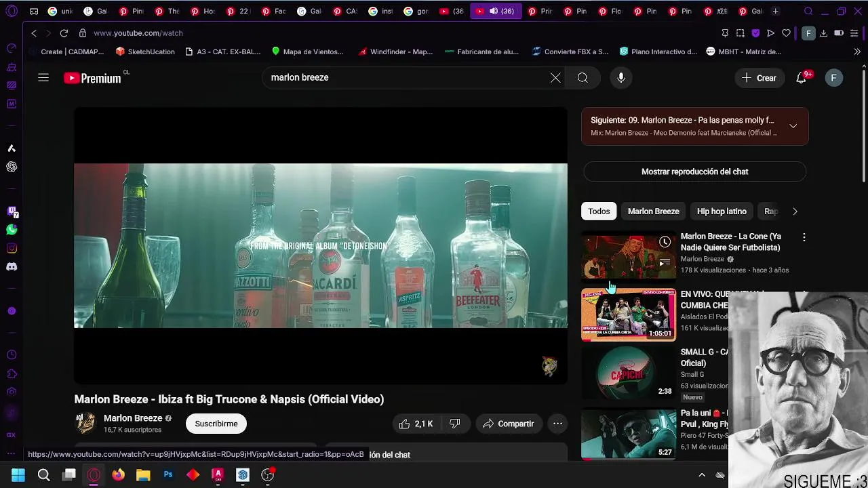The height and width of the screenshot is (488, 868).
Task: Open the 'Mapa de Vientos' bookmark
Action: [307, 52]
